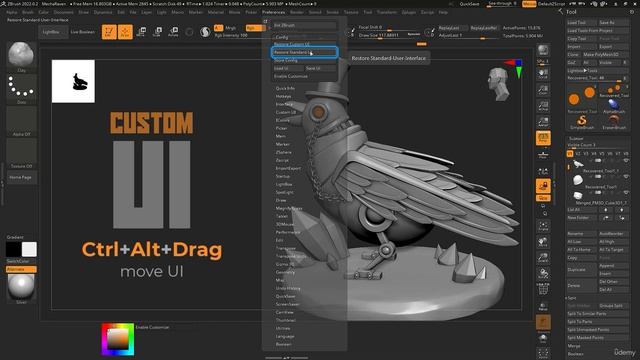Adjust the Rgb Intensity slider
This screenshot has width=640, height=360.
[x=239, y=36]
